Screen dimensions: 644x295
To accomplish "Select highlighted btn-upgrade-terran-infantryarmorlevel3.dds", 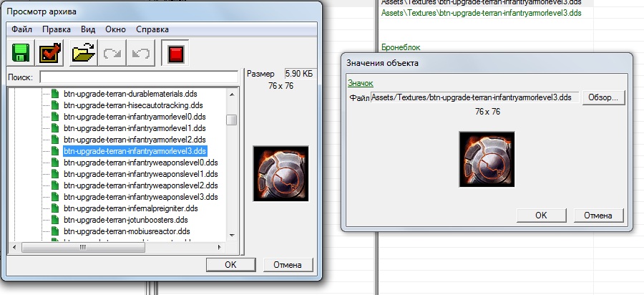I will (x=135, y=151).
